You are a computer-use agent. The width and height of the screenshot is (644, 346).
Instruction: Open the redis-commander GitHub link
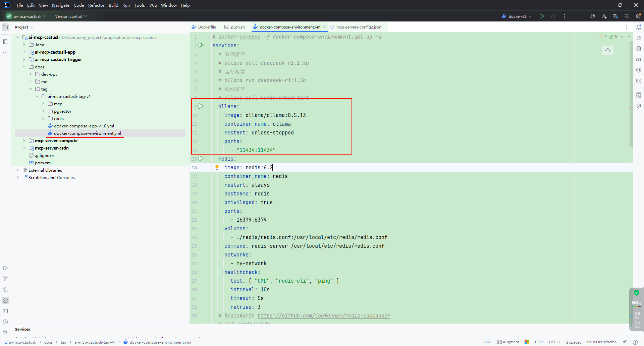(324, 315)
